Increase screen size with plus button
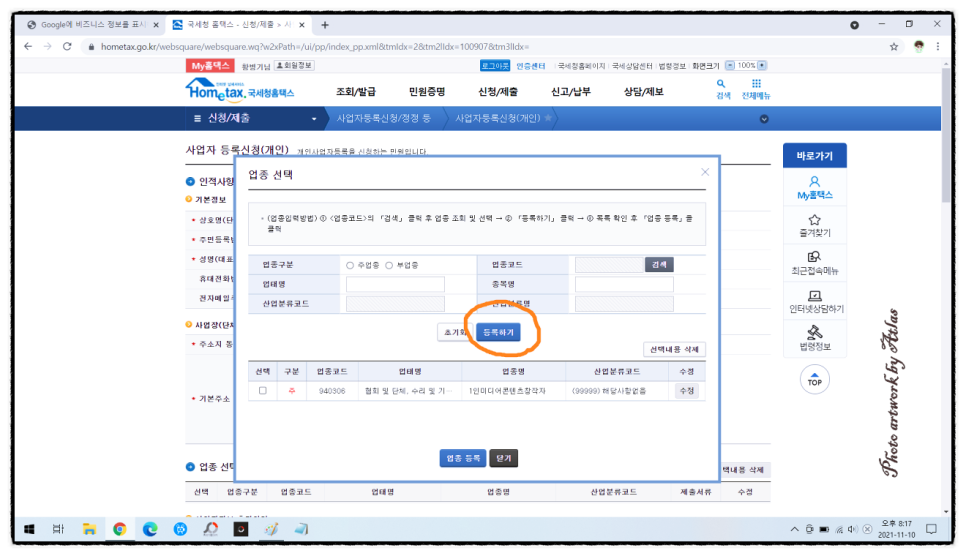This screenshot has height=556, width=966. [762, 65]
